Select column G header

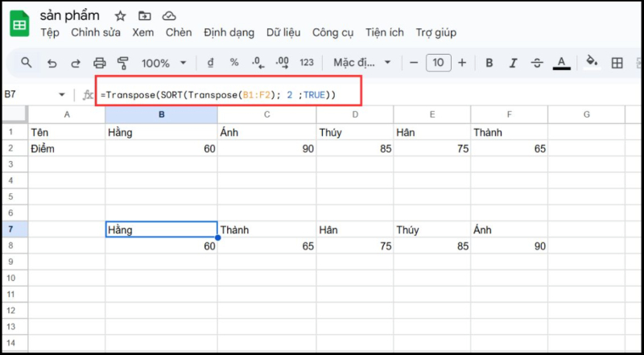click(587, 114)
